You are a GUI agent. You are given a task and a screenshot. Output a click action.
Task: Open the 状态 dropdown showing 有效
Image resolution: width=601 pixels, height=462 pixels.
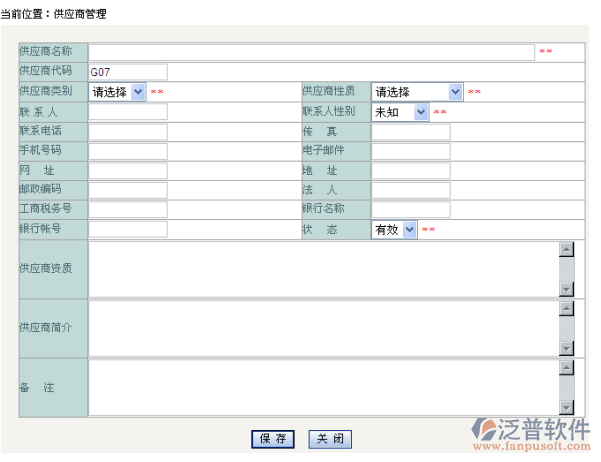[394, 230]
